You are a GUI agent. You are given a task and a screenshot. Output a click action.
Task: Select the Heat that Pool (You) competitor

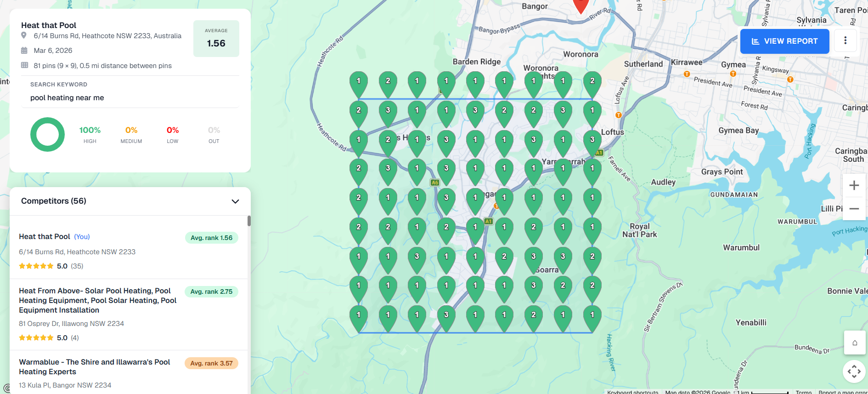coord(129,251)
